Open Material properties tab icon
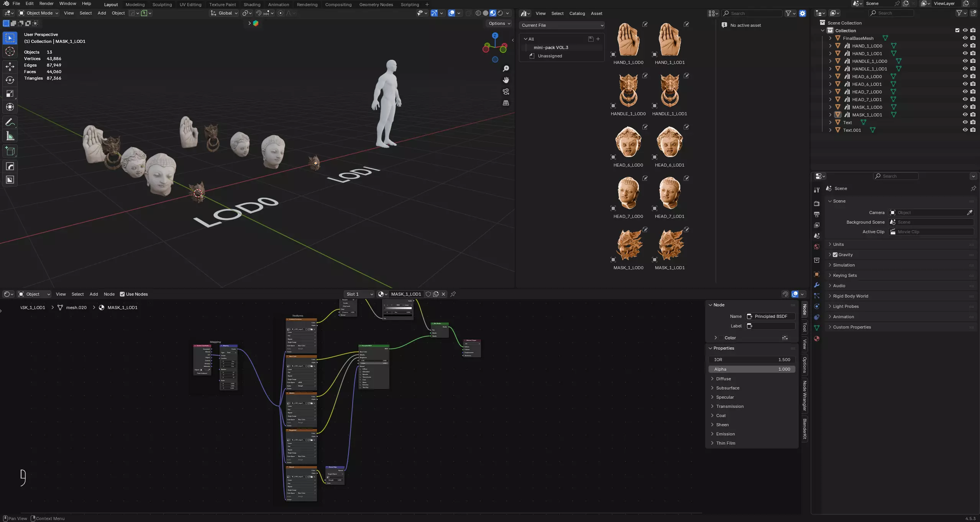This screenshot has width=980, height=522. pyautogui.click(x=817, y=339)
